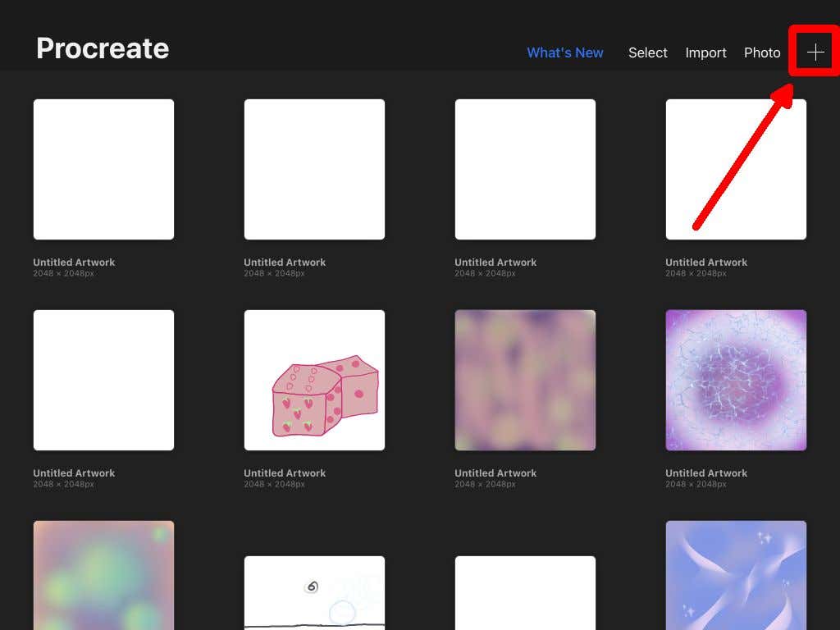Open the first blank canvas in the top row
Screen dimensions: 840x630
pos(103,169)
